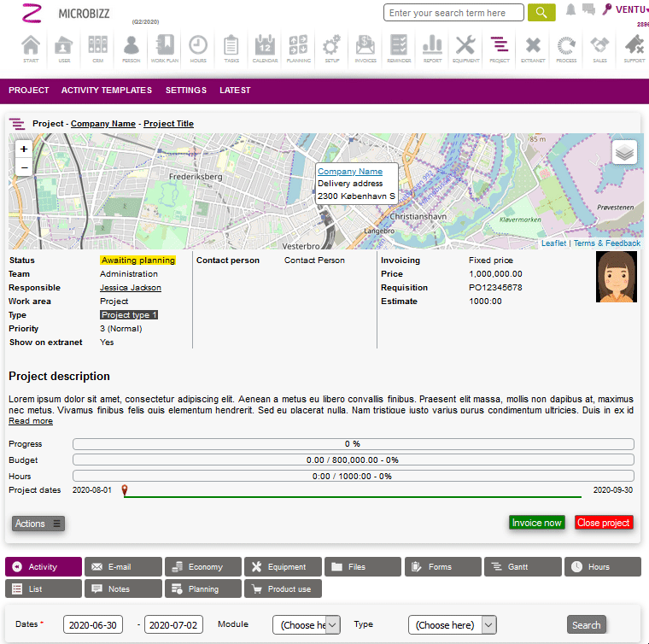Click the project dates timeline marker
This screenshot has width=649, height=644.
pyautogui.click(x=125, y=490)
